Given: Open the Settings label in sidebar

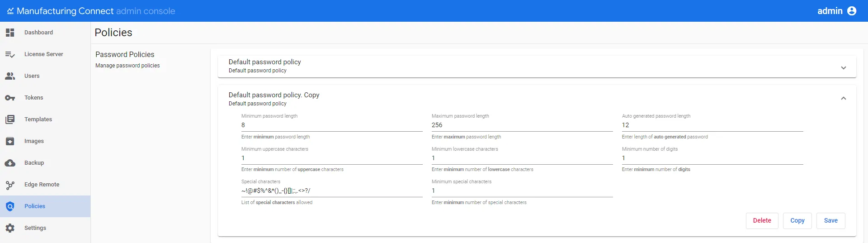Looking at the screenshot, I should click(35, 228).
